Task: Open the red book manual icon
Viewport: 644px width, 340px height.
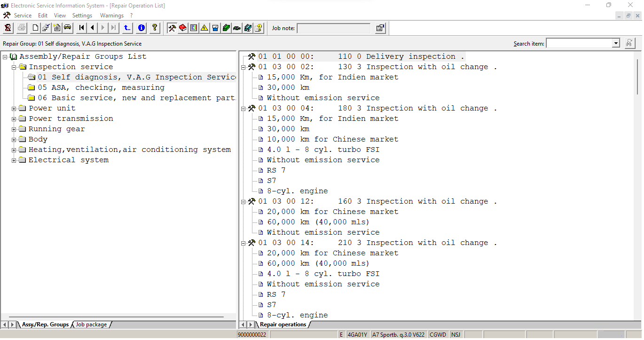Action: coord(183,28)
